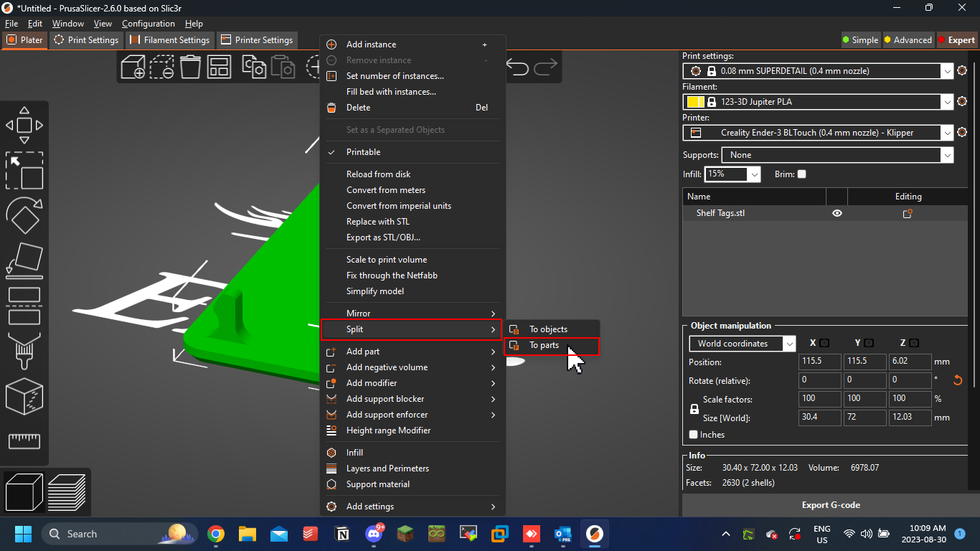Screen dimensions: 980x551
Task: Click the yellow filament color swatch
Action: tap(695, 102)
